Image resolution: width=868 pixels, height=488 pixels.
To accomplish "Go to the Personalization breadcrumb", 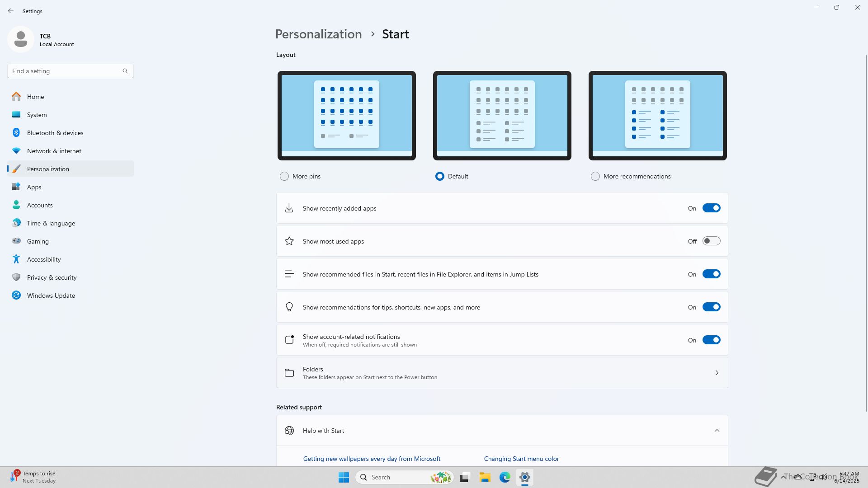I will [318, 34].
